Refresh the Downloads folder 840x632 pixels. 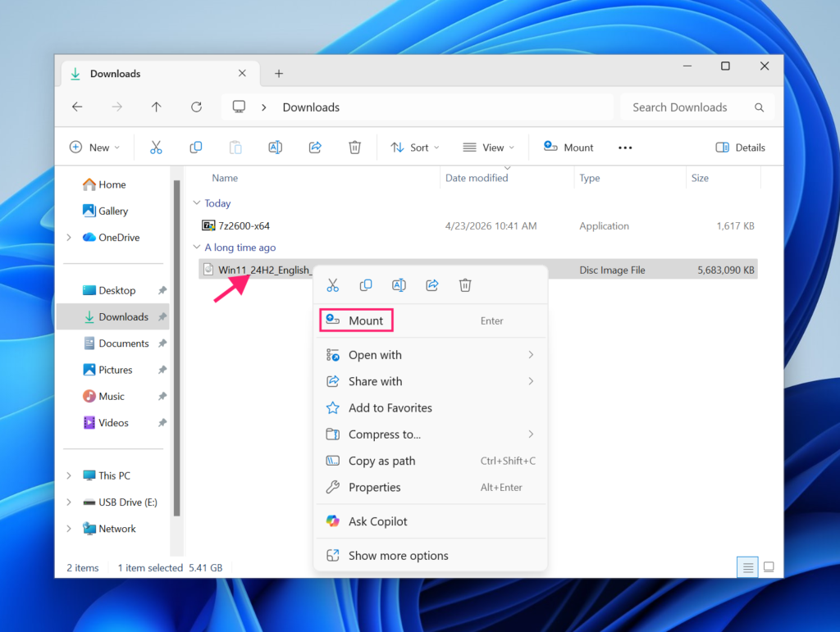pyautogui.click(x=197, y=107)
